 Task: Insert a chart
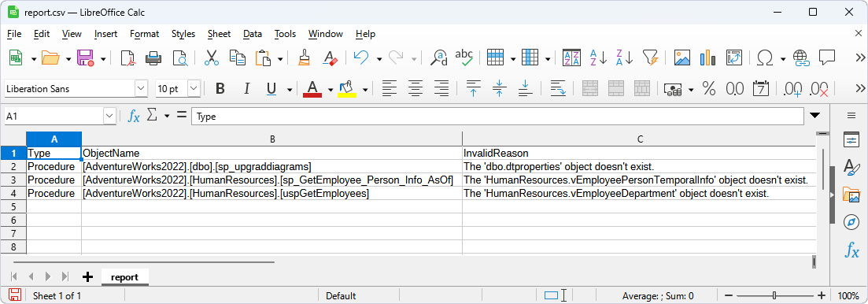(x=708, y=57)
